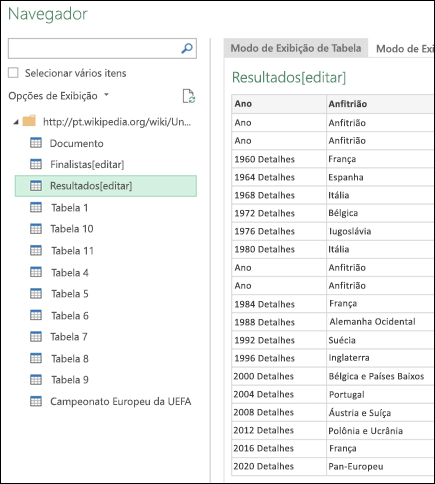
Task: Select Tabela 7 in the list
Action: point(69,337)
